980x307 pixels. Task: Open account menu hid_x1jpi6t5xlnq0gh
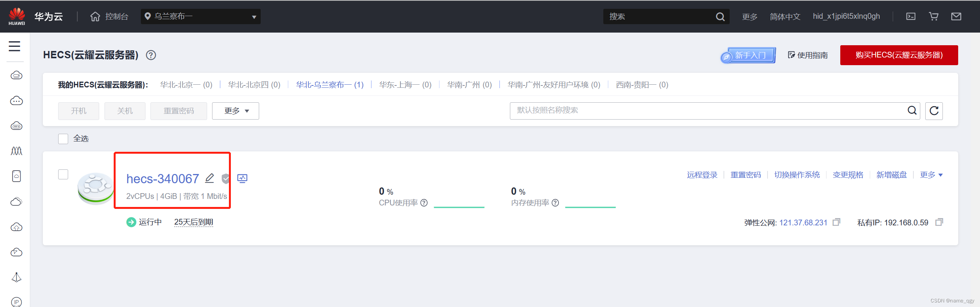[846, 16]
